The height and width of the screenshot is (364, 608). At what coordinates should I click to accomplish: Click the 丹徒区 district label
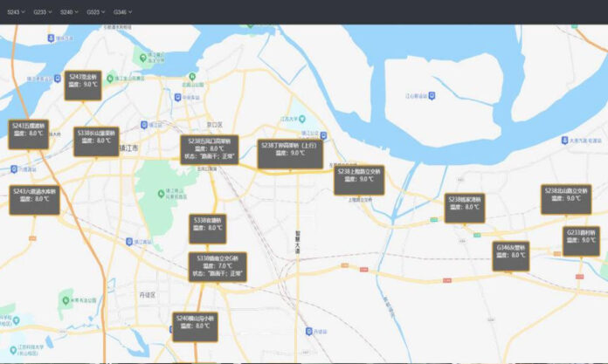pos(148,295)
